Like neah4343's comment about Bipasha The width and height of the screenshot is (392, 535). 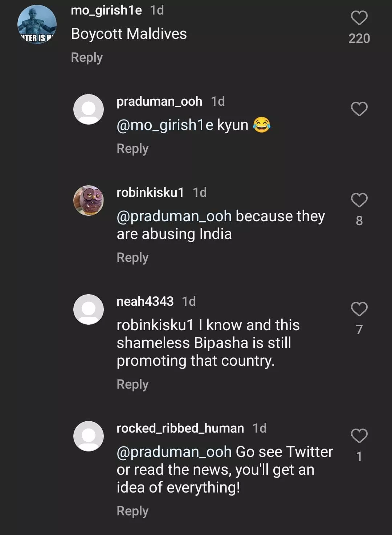coord(359,309)
